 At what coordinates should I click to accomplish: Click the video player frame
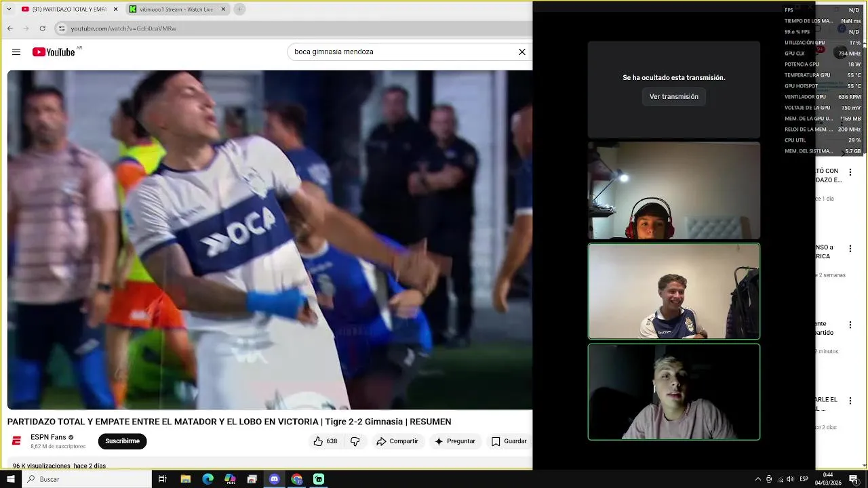pyautogui.click(x=270, y=239)
